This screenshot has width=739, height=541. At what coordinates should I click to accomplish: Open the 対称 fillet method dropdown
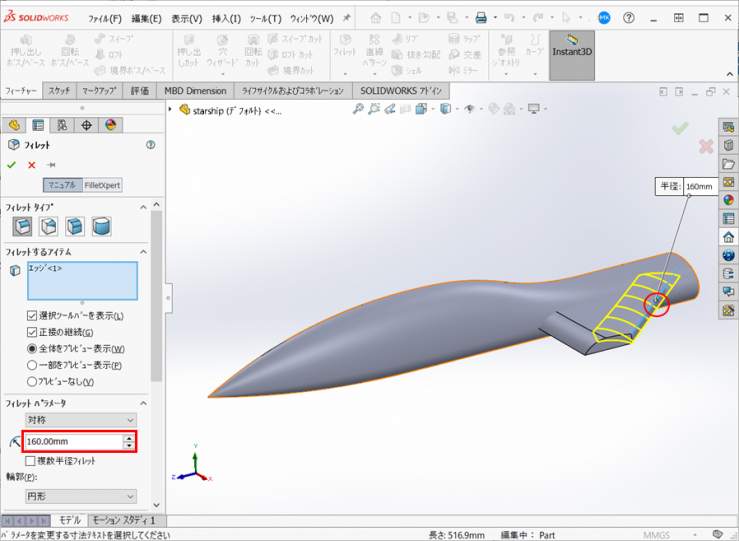(x=81, y=420)
